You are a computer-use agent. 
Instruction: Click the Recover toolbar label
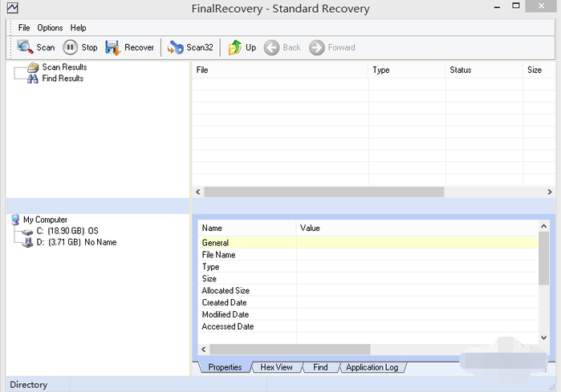click(x=139, y=47)
